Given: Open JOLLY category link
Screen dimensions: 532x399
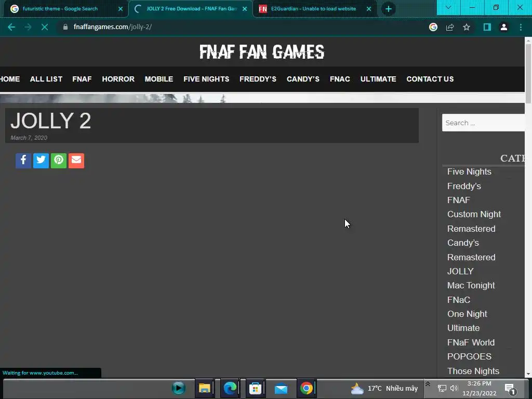Looking at the screenshot, I should tap(460, 271).
